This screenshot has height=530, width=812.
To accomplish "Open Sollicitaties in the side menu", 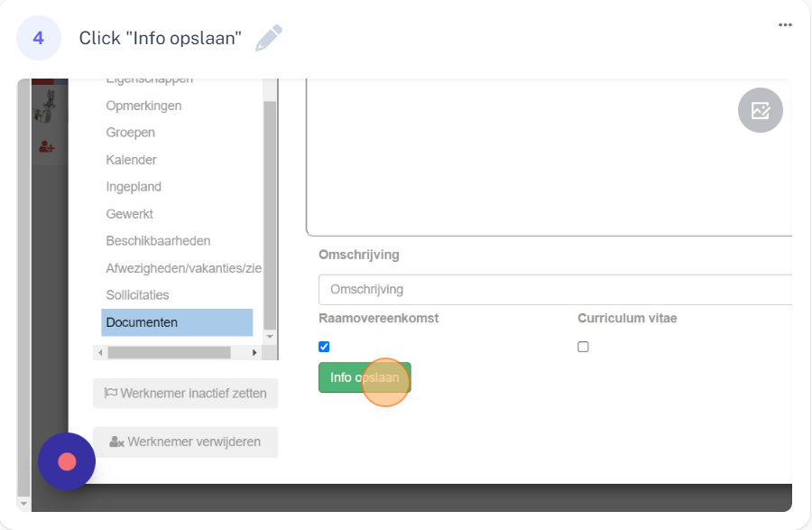I will click(138, 294).
